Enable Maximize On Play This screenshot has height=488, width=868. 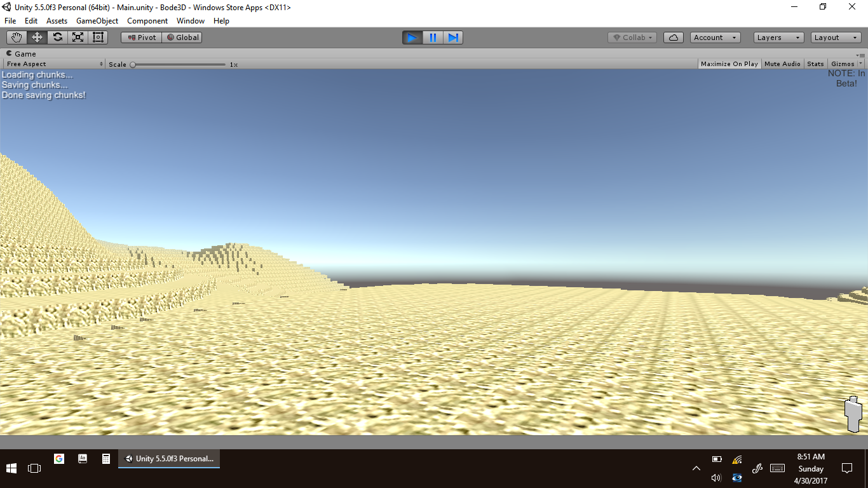(x=729, y=64)
